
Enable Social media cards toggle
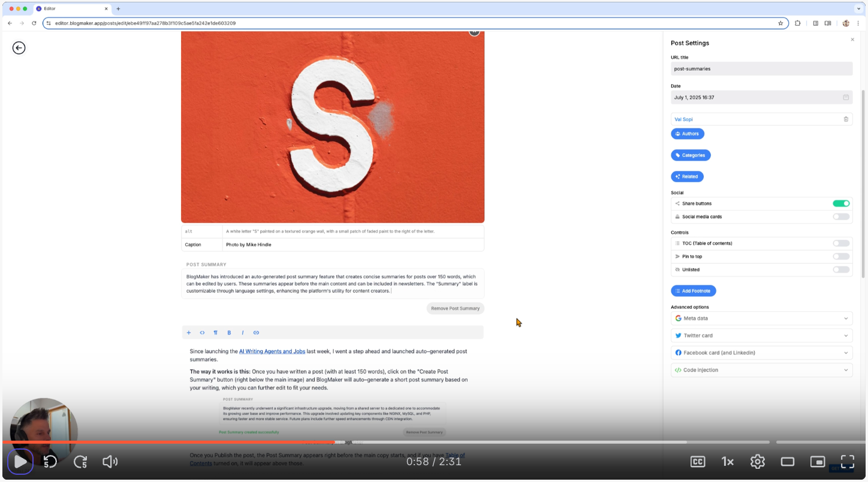841,217
